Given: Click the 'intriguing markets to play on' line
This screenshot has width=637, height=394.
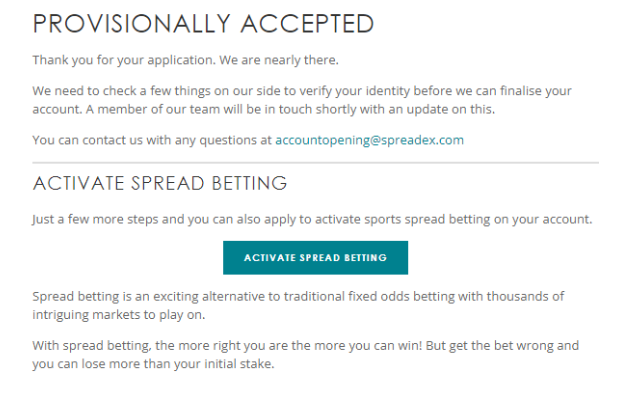Looking at the screenshot, I should coord(119,315).
